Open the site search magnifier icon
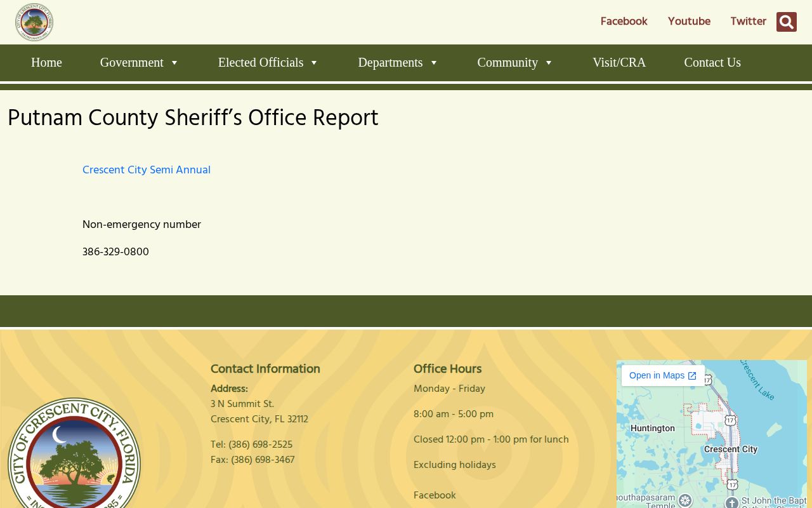The image size is (812, 508). pyautogui.click(x=787, y=22)
